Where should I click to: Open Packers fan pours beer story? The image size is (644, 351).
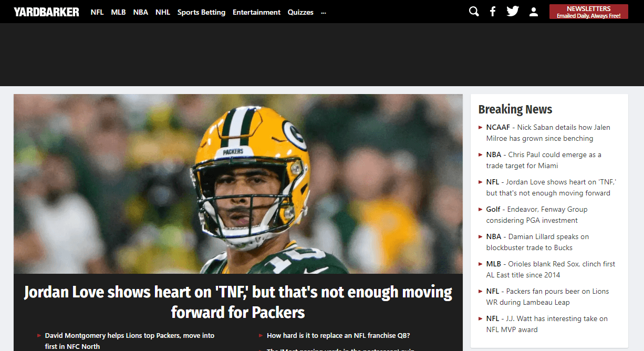(547, 297)
